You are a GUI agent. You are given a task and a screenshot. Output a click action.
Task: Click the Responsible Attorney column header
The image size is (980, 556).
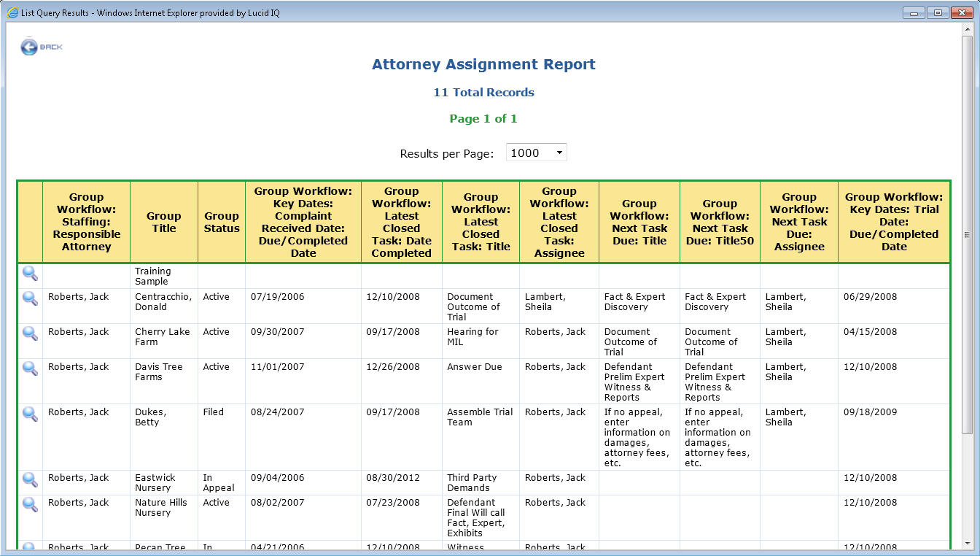(86, 221)
